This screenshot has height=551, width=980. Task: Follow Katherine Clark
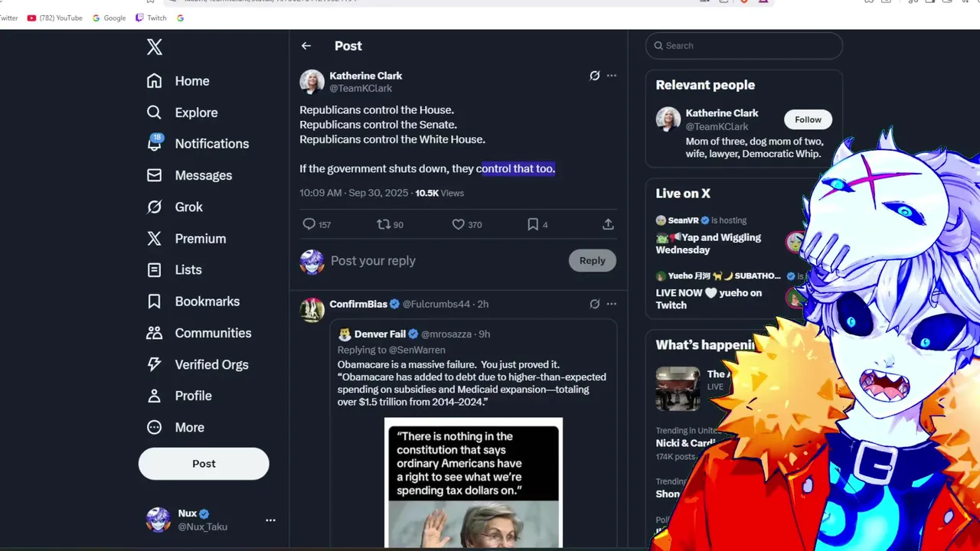tap(808, 119)
